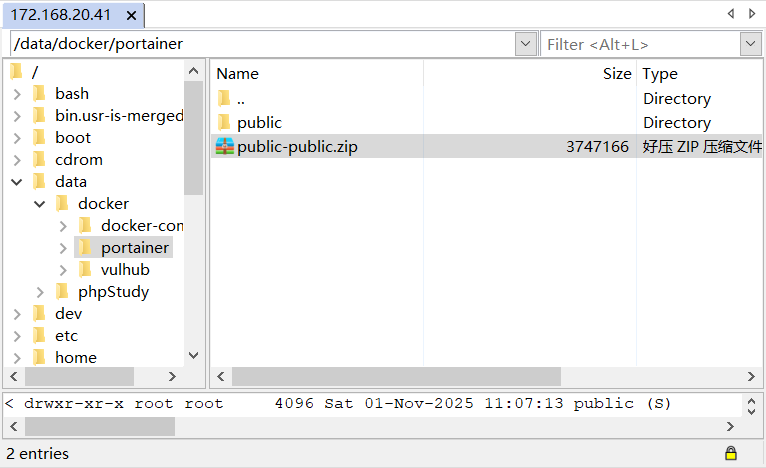Click the log pane down stepper arrow
Viewport: 766px width, 468px height.
(751, 411)
